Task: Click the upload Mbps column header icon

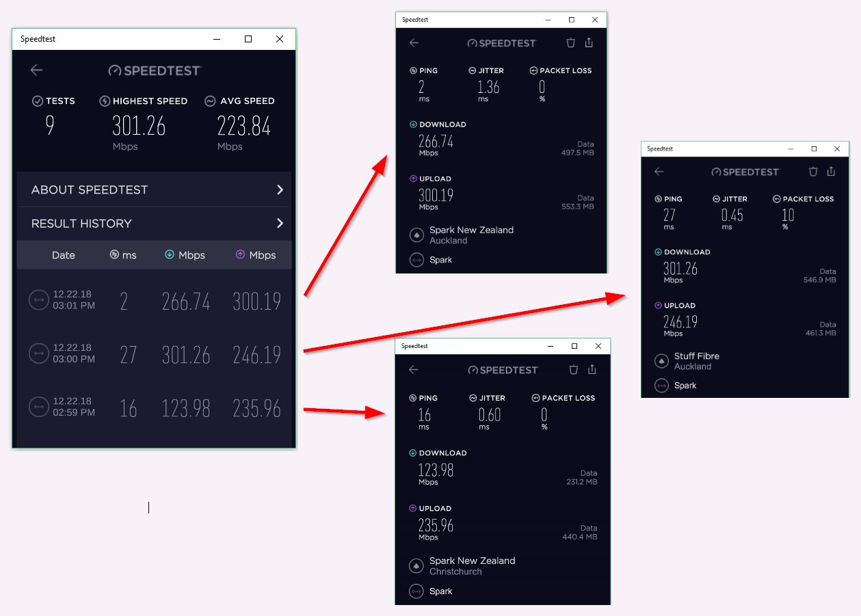Action: [x=240, y=254]
